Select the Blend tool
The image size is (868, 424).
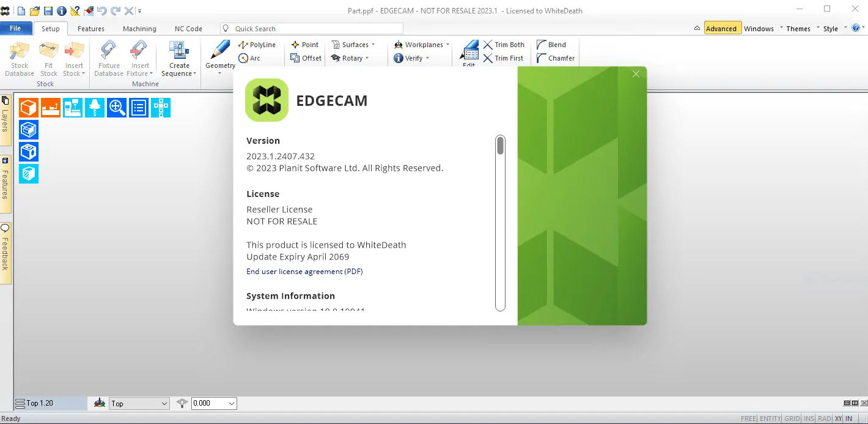551,45
